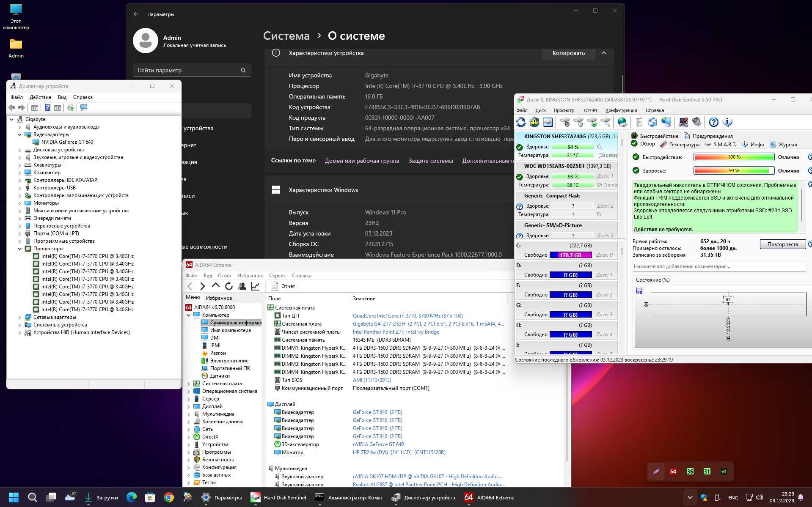Click the Найти параметр search field in Settings

(x=192, y=70)
